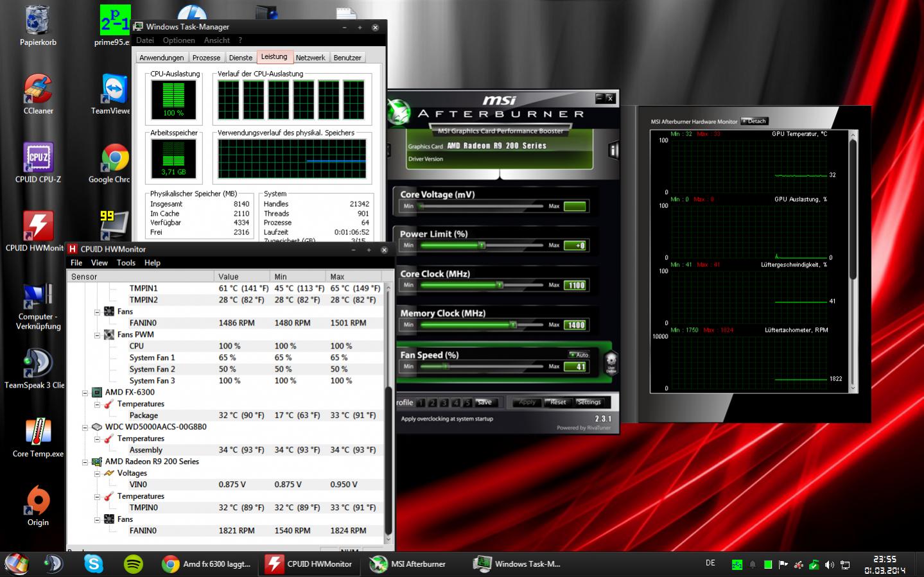Screen dimensions: 924x577
Task: Click the Core Clock (MHz) slider handle
Action: coord(500,285)
